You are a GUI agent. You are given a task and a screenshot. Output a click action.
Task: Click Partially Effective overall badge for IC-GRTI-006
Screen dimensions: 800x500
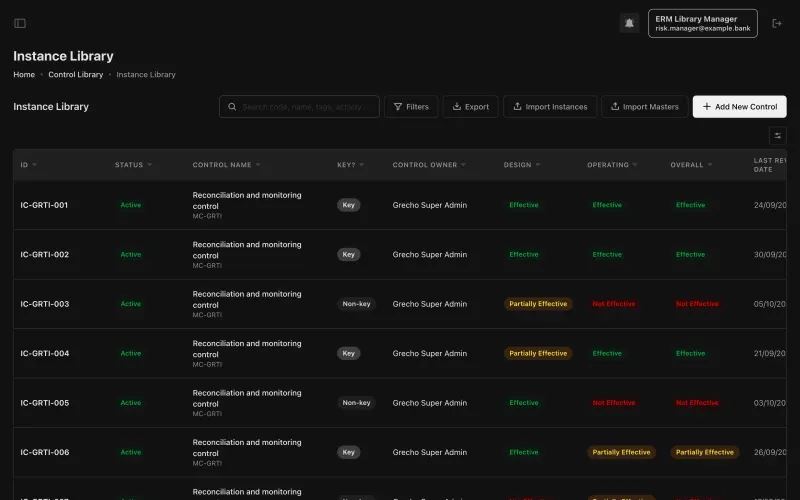click(705, 453)
